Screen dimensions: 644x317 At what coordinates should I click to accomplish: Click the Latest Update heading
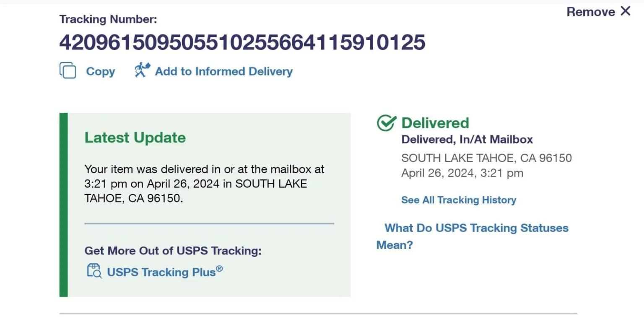pyautogui.click(x=135, y=138)
